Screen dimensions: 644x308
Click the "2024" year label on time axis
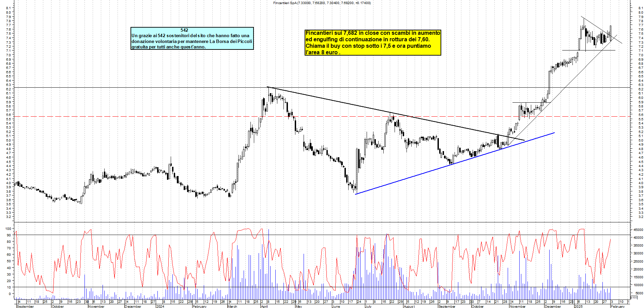tap(160, 306)
